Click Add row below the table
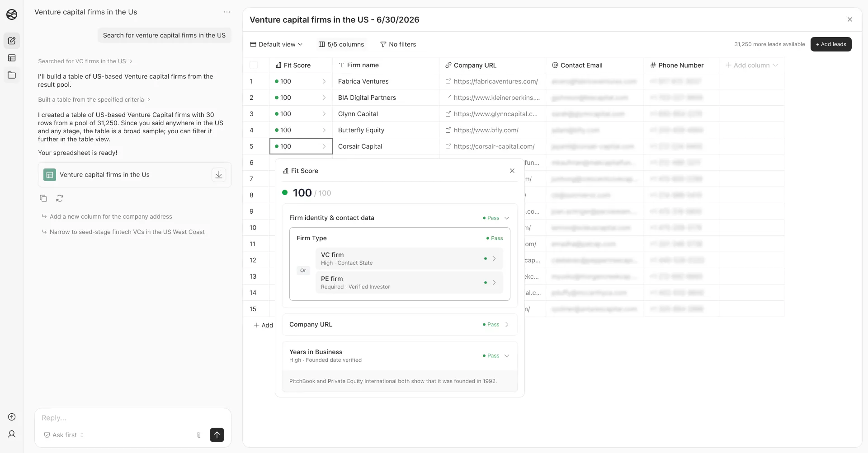Image resolution: width=868 pixels, height=453 pixels. tap(263, 325)
